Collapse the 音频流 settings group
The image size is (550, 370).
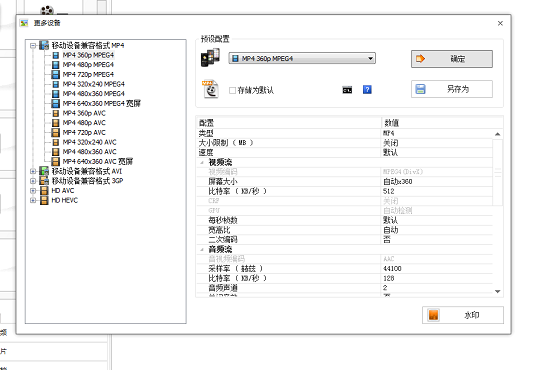click(202, 249)
